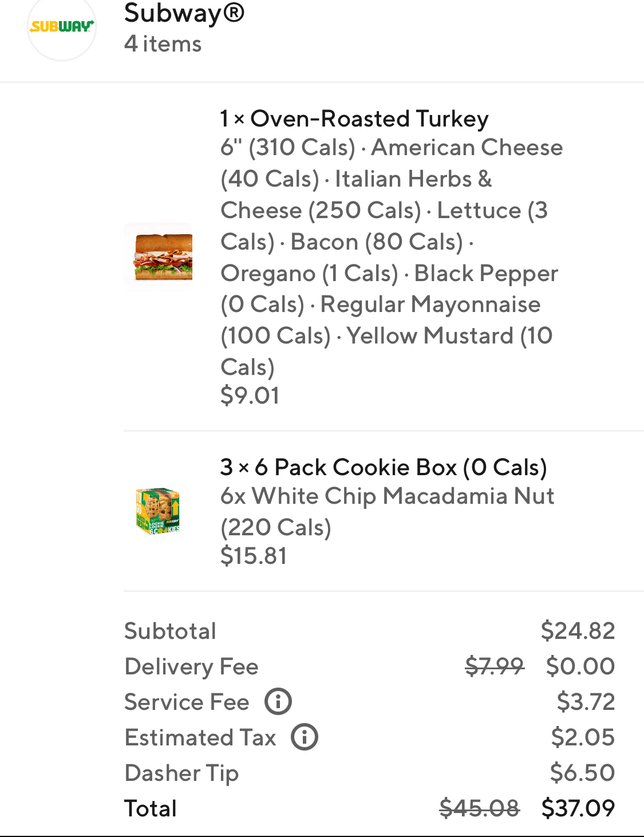Open the 6 Pack Cookie Box thumbnail

coord(158,511)
